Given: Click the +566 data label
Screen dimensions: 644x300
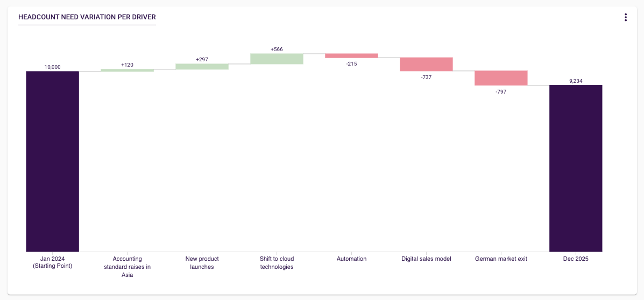Looking at the screenshot, I should [277, 49].
